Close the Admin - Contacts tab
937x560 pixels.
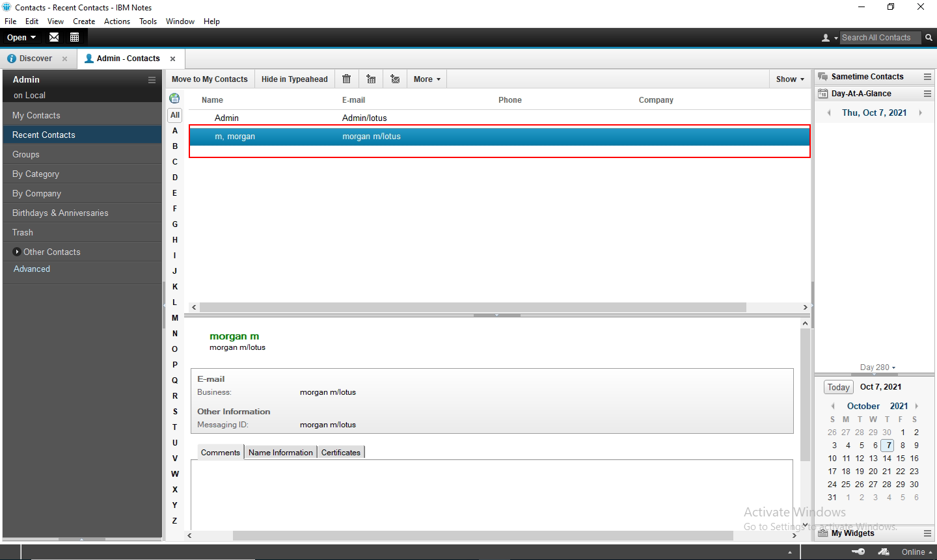pos(172,59)
